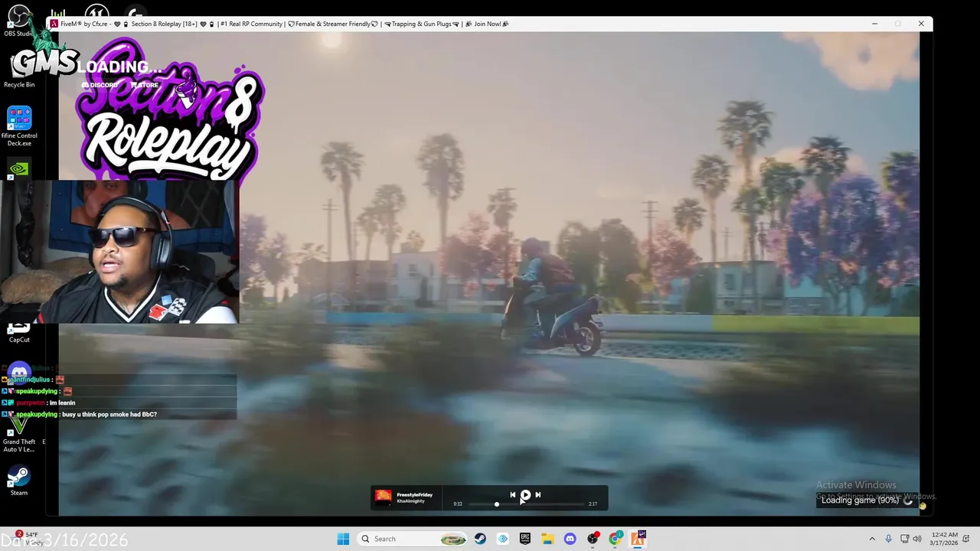
Task: Play the FreestyleFriday track
Action: (525, 495)
